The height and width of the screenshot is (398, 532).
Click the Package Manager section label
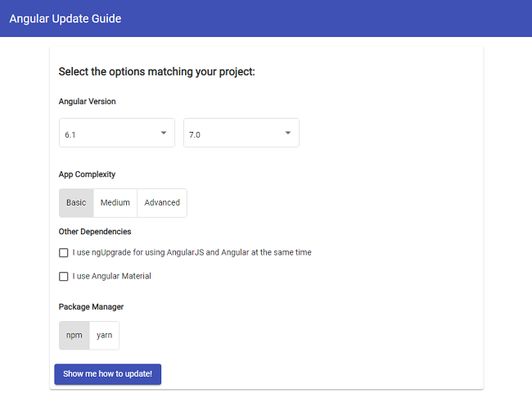tap(91, 307)
